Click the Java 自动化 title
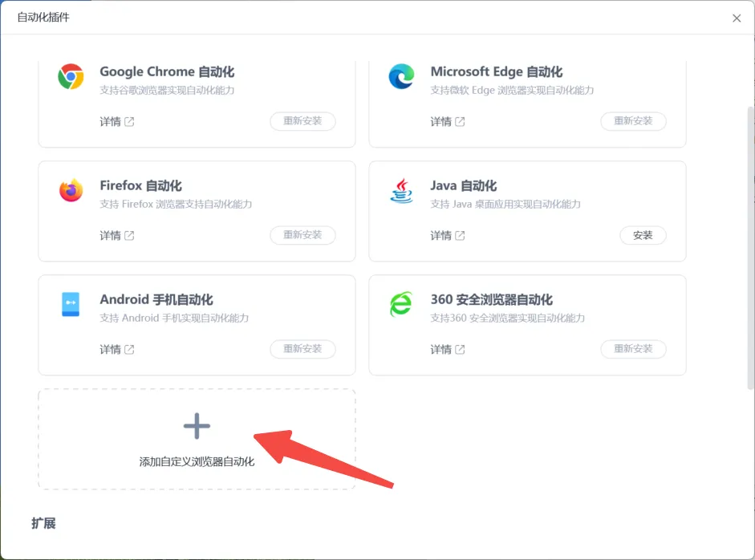 click(x=463, y=185)
